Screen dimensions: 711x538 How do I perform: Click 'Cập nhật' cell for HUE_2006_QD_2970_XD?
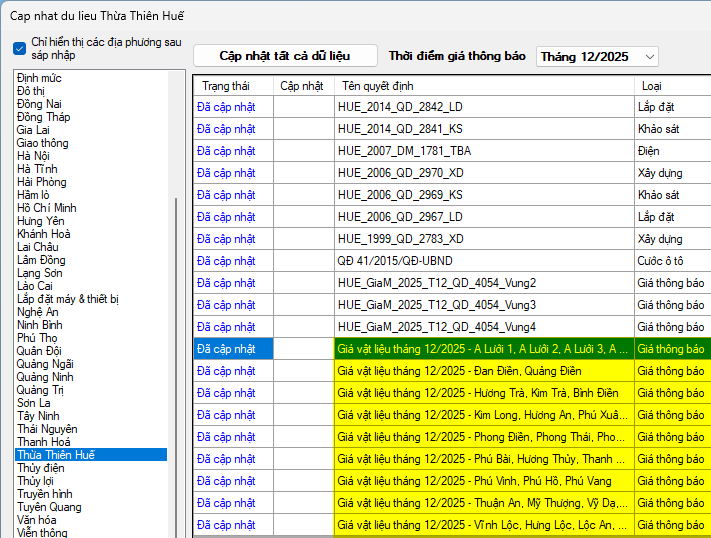tap(303, 173)
